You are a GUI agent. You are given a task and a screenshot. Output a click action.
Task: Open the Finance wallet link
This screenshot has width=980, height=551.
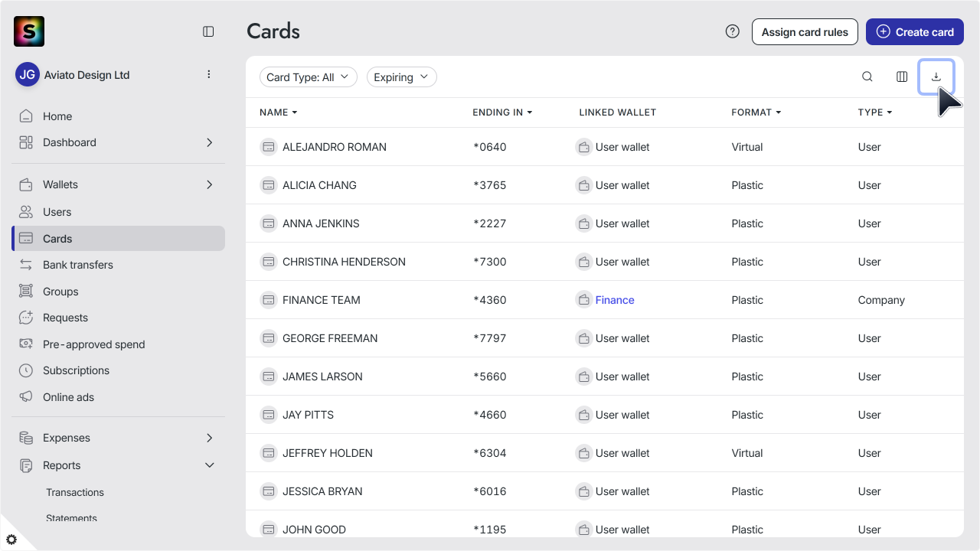pyautogui.click(x=615, y=300)
